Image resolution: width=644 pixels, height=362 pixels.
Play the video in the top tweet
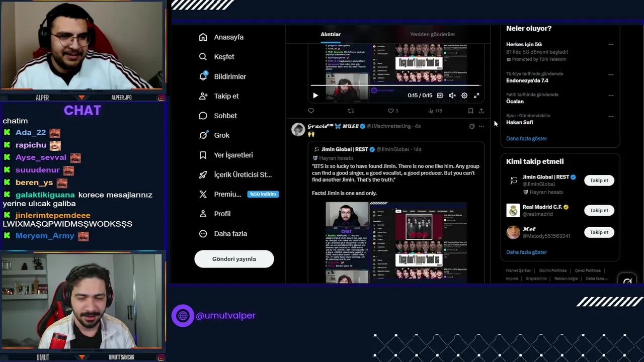[x=315, y=96]
